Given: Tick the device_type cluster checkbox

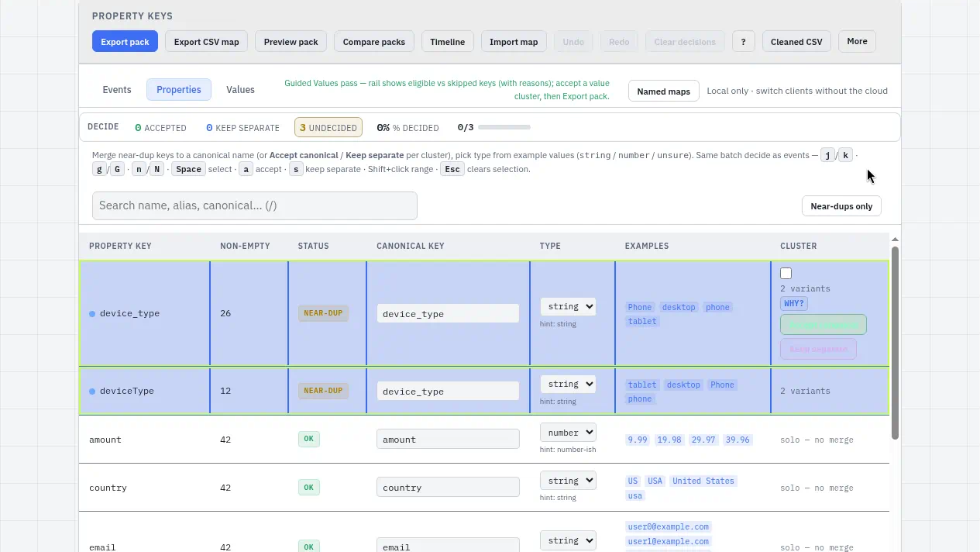Looking at the screenshot, I should [786, 273].
